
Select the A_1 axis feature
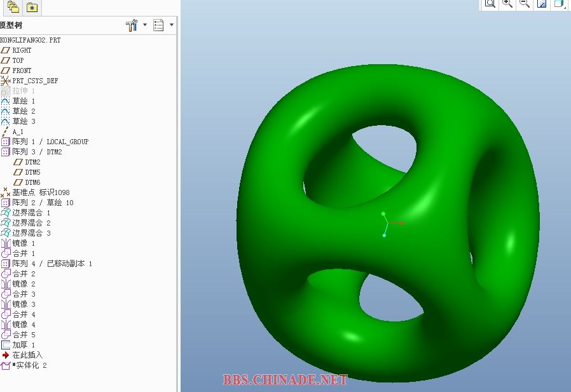12,132
